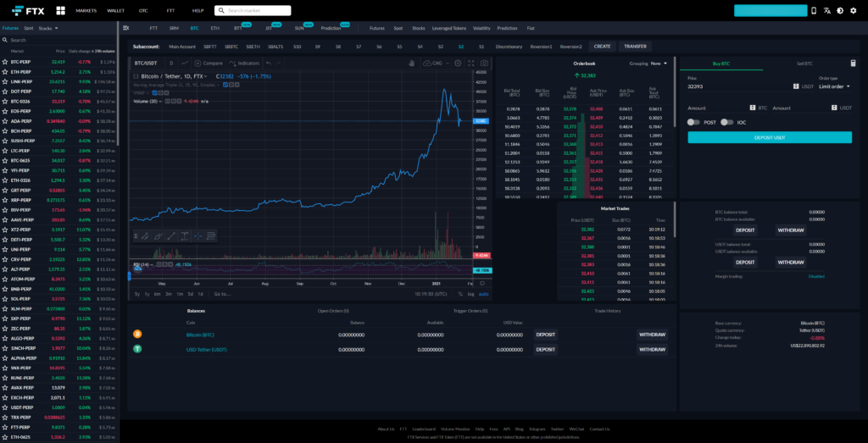Open the apps grid icon beside FTX logo

(60, 10)
